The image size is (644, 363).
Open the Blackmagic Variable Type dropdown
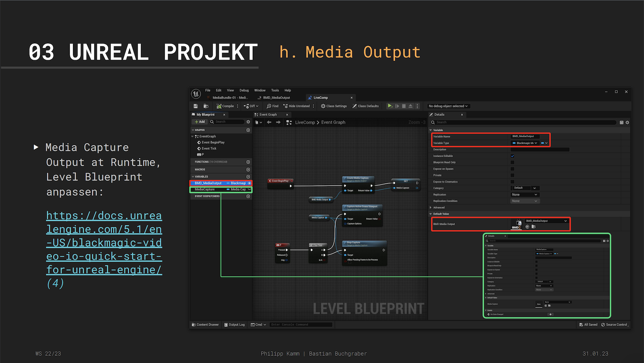pyautogui.click(x=525, y=143)
